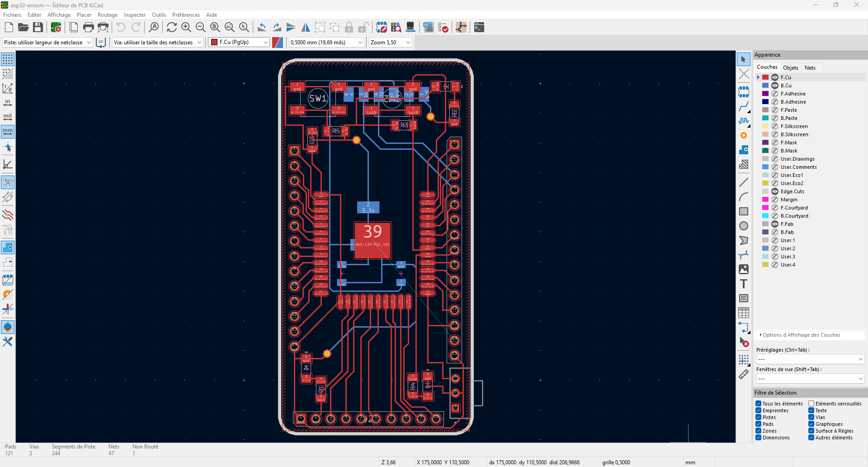
Task: Enable 'Eléments verrouillés' checkbox
Action: point(811,404)
